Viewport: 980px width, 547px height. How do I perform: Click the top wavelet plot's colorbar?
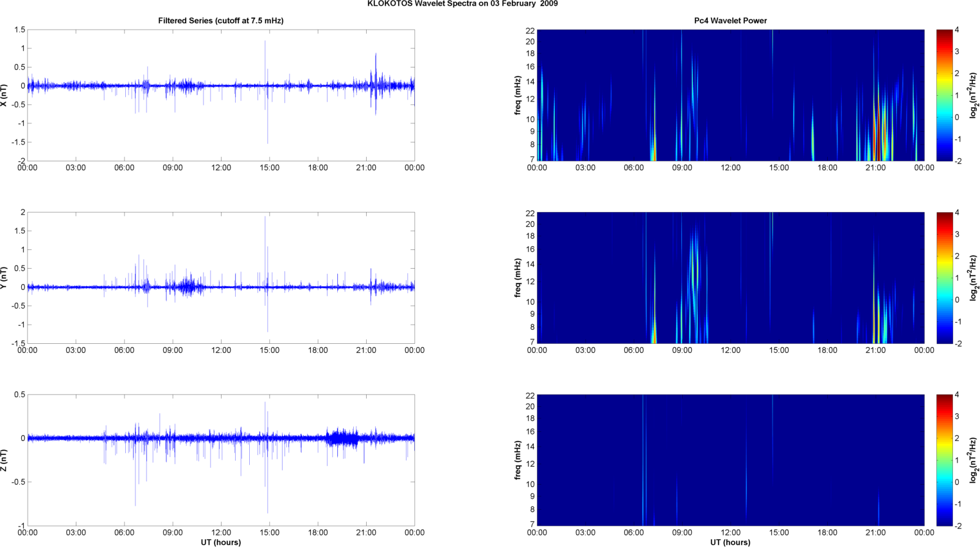pos(944,95)
